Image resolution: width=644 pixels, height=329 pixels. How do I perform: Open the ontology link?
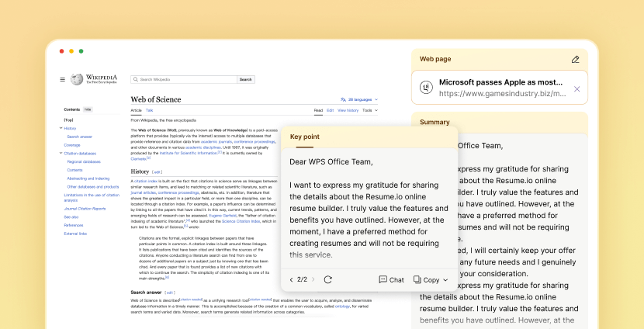342,306
